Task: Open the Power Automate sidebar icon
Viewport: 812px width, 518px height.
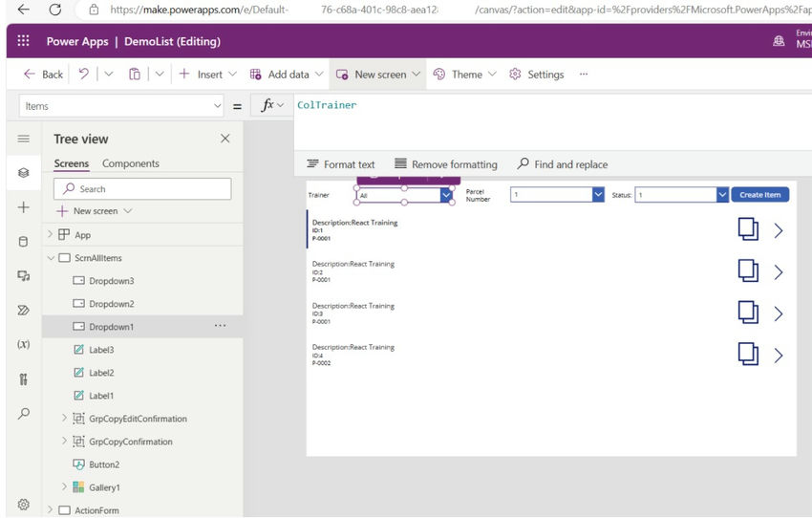Action: coord(23,311)
